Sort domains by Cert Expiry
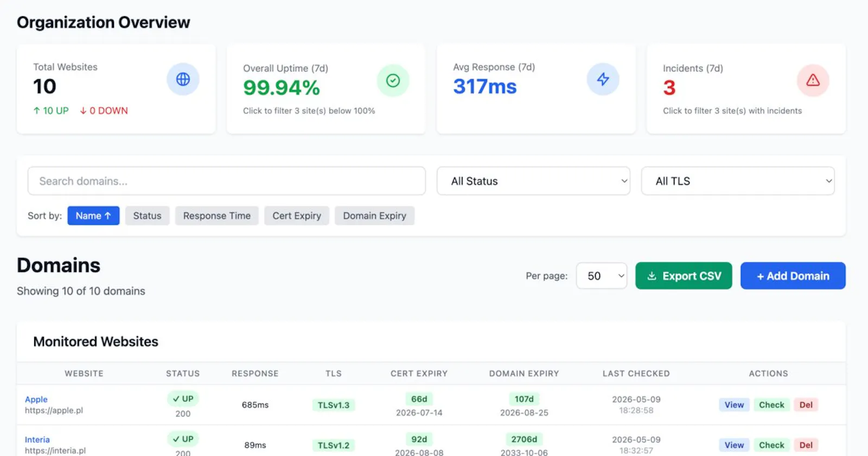868x456 pixels. [x=297, y=216]
